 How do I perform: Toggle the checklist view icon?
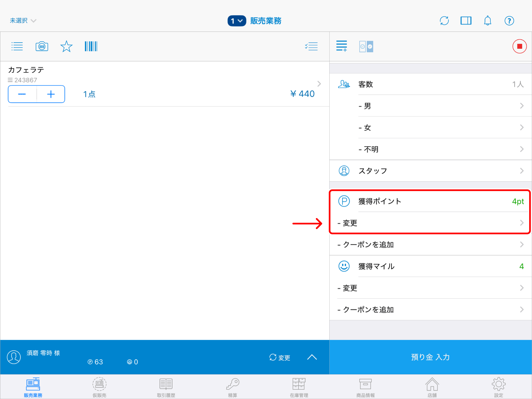311,46
